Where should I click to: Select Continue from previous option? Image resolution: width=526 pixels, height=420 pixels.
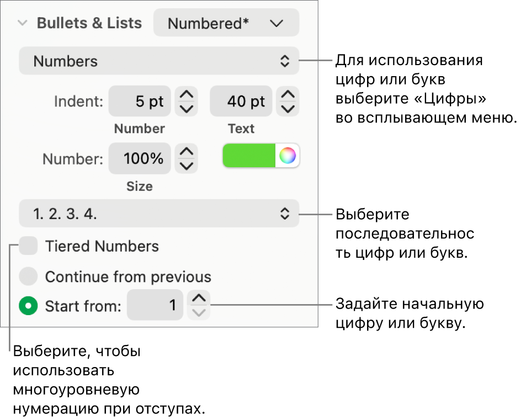[28, 277]
